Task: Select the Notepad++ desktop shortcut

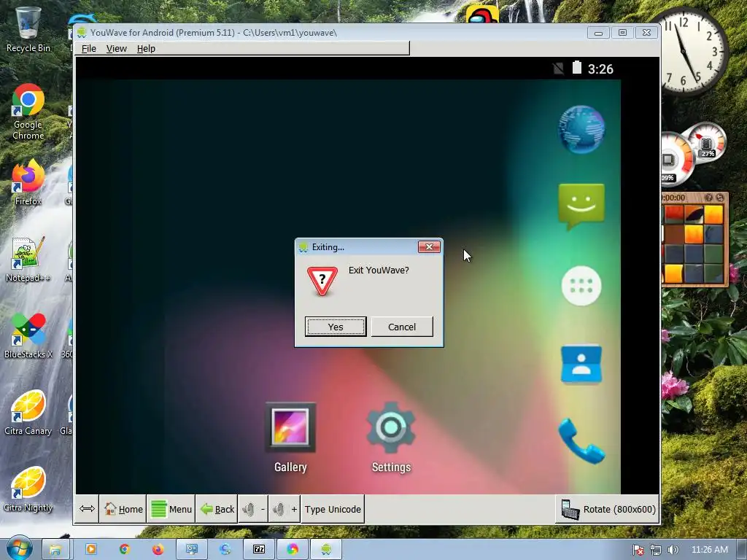Action: [x=28, y=260]
